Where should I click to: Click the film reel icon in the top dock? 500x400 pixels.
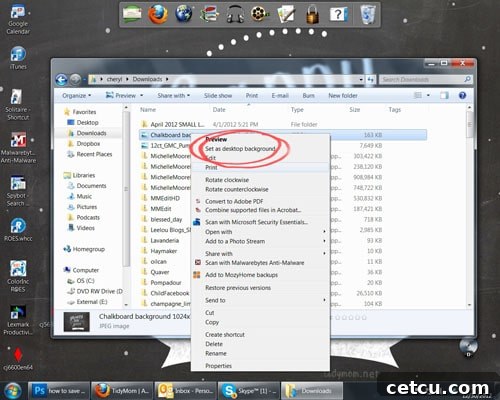260,14
